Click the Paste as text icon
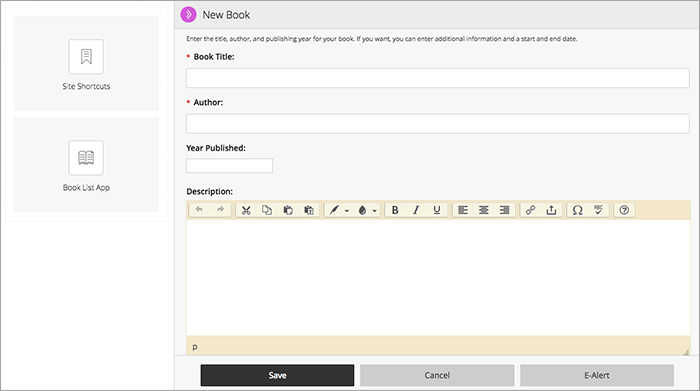This screenshot has height=391, width=700. pyautogui.click(x=309, y=210)
